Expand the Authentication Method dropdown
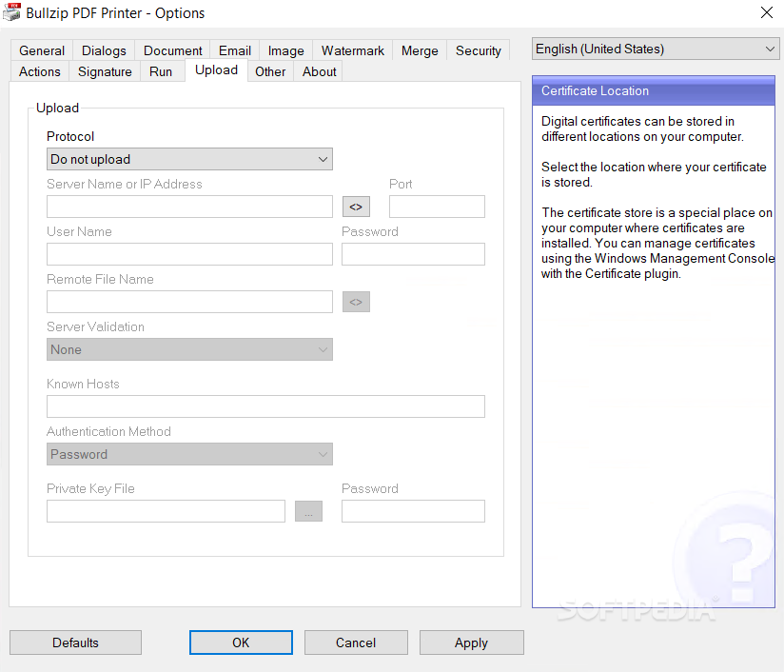784x672 pixels. (x=189, y=454)
